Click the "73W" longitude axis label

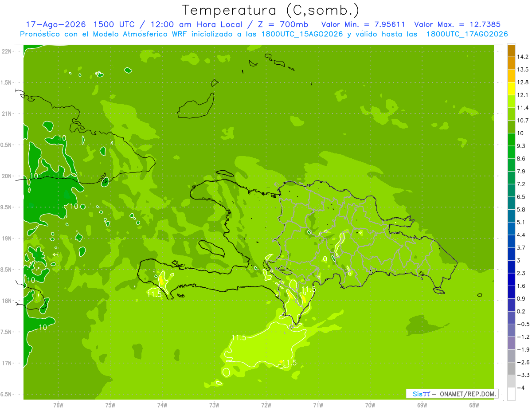pos(214,405)
